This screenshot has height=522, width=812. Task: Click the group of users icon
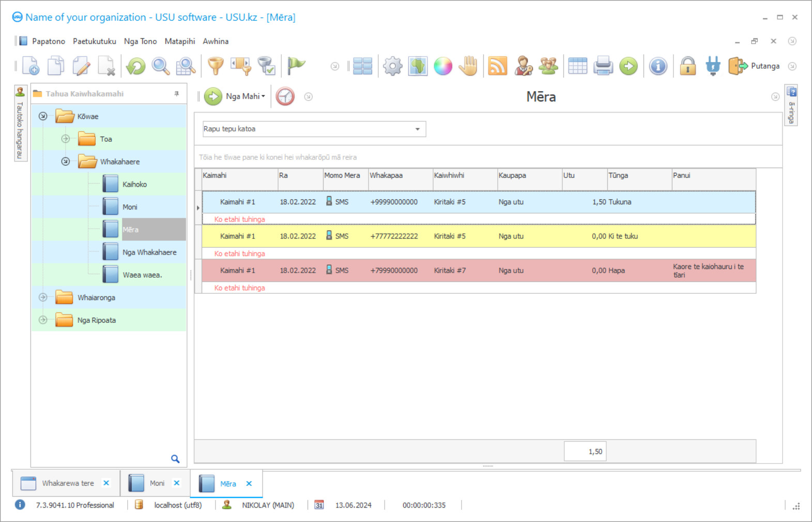(x=548, y=66)
